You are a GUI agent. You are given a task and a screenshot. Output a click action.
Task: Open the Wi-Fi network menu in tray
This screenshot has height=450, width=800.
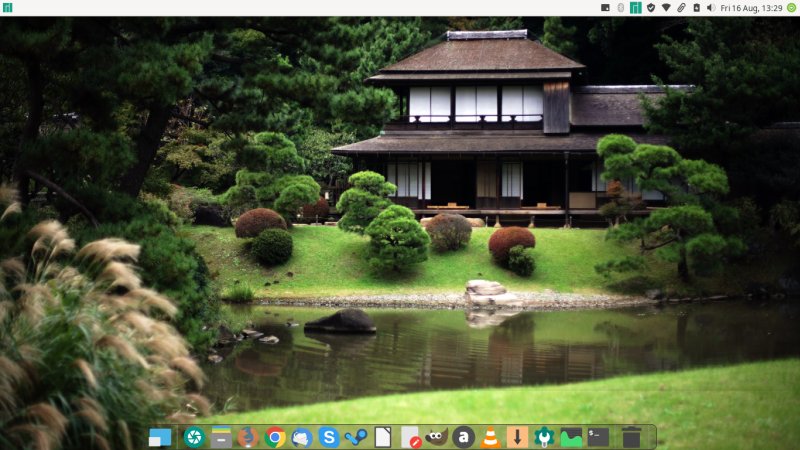click(x=666, y=7)
